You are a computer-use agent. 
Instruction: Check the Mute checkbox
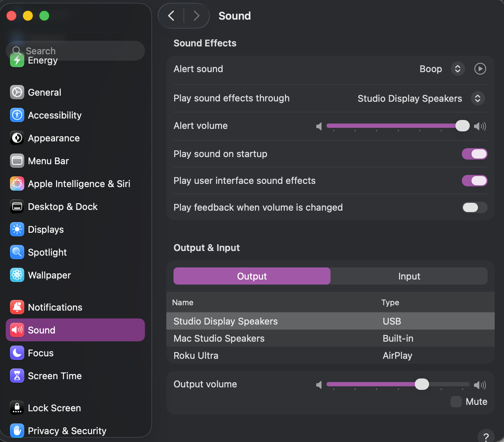coord(456,402)
